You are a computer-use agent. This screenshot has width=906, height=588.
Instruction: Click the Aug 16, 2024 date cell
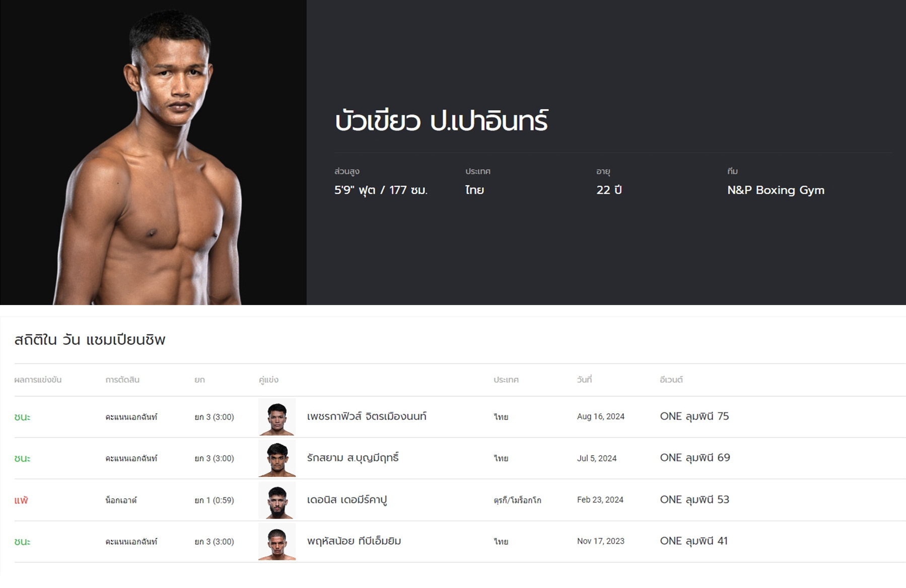point(601,416)
